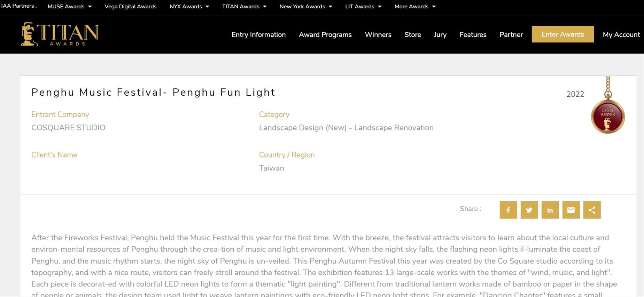Expand the More Awards dropdown
Screen dimensions: 644x297
tap(415, 7)
